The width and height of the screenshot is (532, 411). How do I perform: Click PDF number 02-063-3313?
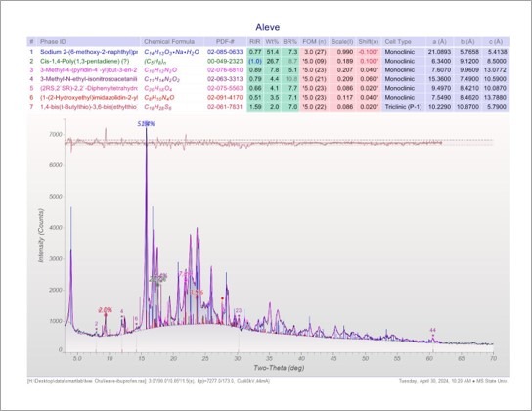[225, 79]
